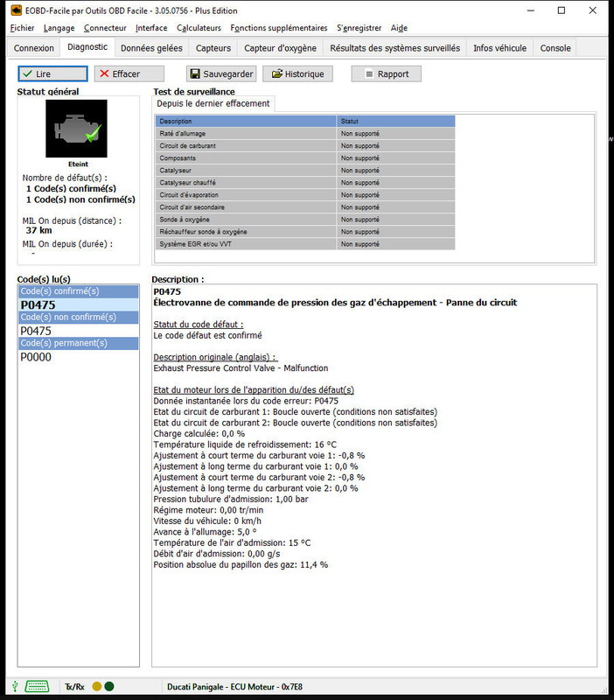
Task: Select permanent code P0000
Action: point(78,357)
